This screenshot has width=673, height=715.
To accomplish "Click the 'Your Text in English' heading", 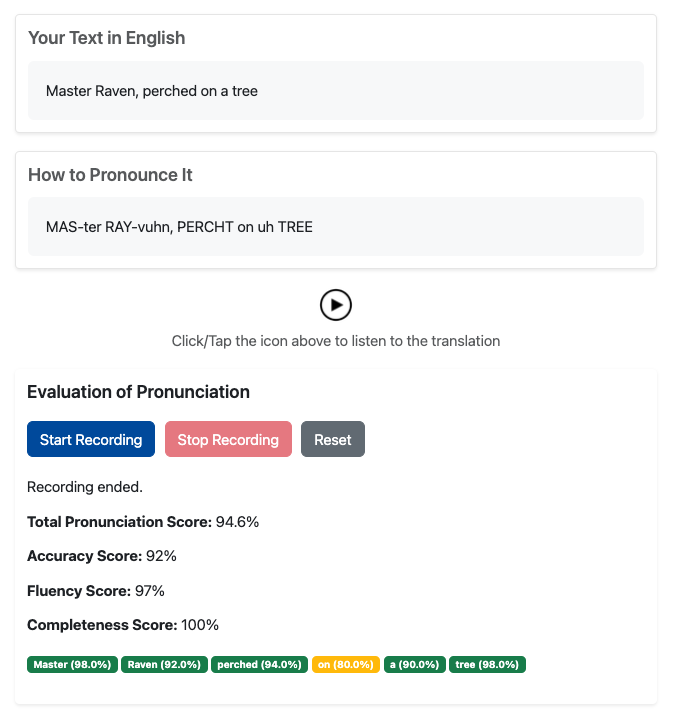I will click(106, 38).
